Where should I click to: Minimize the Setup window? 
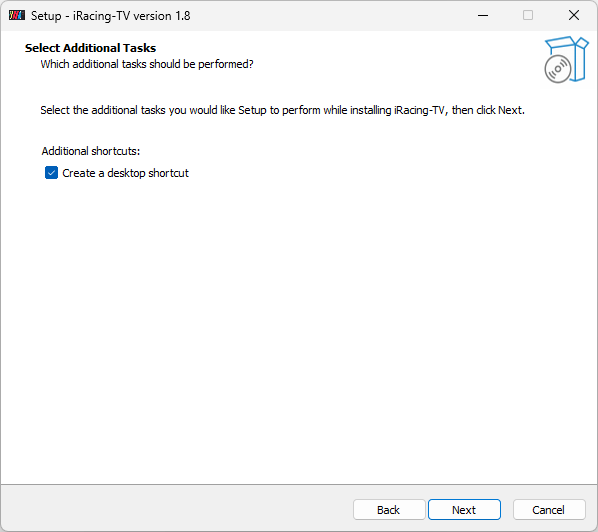click(483, 16)
